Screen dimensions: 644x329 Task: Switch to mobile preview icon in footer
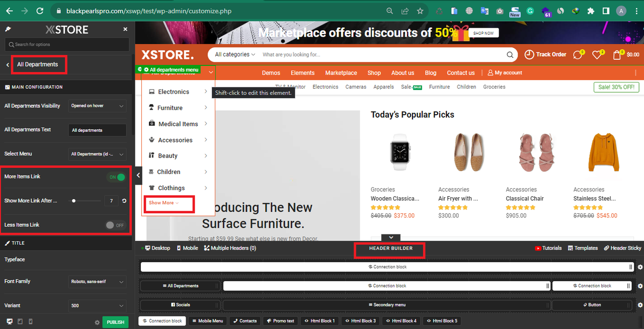pyautogui.click(x=31, y=321)
